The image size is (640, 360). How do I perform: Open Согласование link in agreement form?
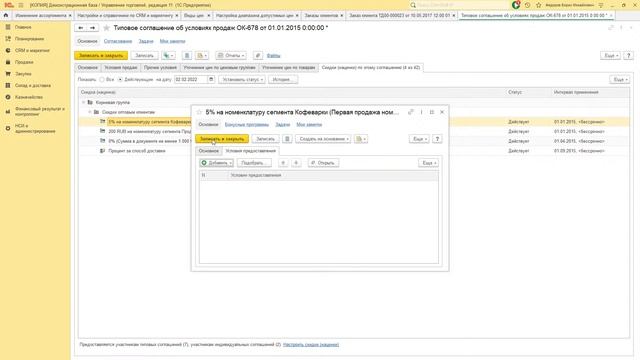(118, 41)
